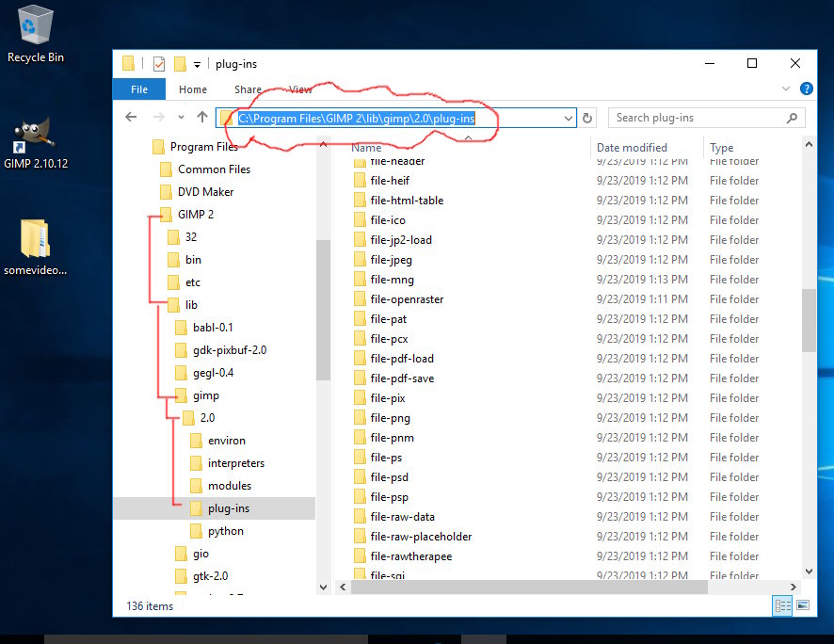Click the address bar path field
This screenshot has width=834, height=644.
(x=395, y=118)
